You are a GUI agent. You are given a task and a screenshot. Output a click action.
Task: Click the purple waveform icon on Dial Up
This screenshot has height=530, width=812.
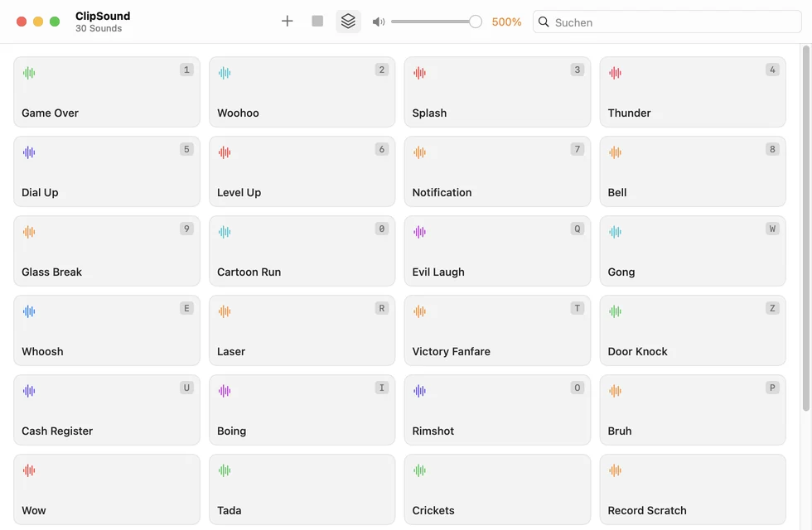point(29,152)
